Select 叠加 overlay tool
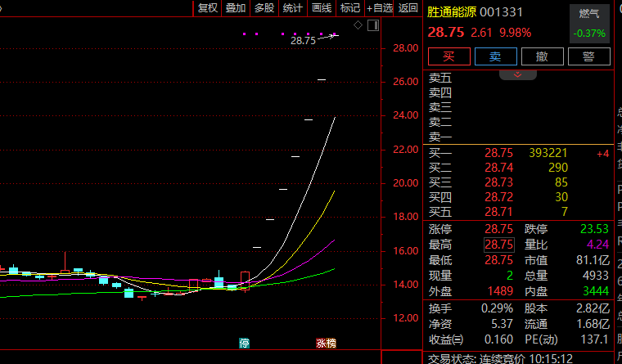Image resolution: width=622 pixels, height=364 pixels. (x=236, y=8)
